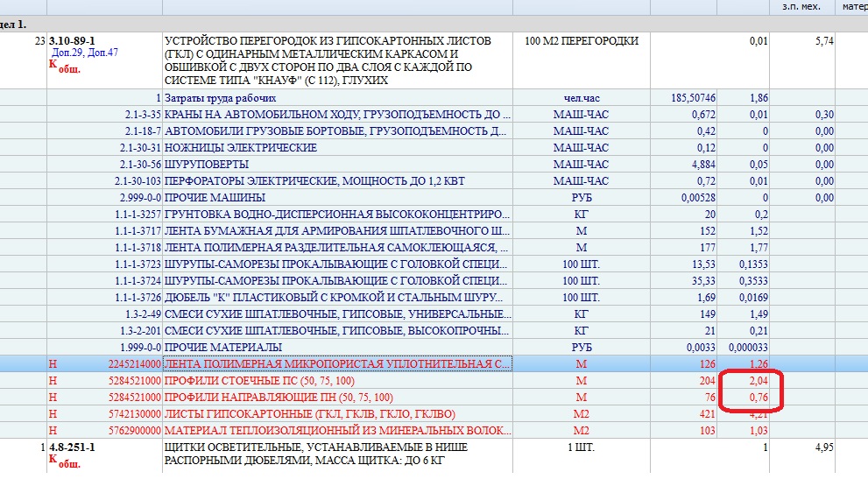This screenshot has width=868, height=479.
Task: Select row 2.1-18-7 АВТОМОБИЛИ ГРУЗОВЫЕ БОРТОВЫЕ
Action: point(434,131)
